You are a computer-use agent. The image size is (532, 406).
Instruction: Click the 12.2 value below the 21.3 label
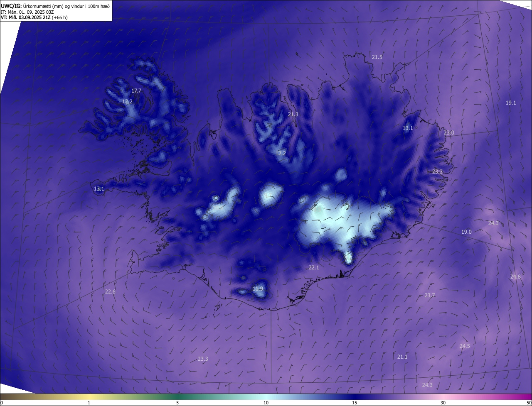coord(281,153)
